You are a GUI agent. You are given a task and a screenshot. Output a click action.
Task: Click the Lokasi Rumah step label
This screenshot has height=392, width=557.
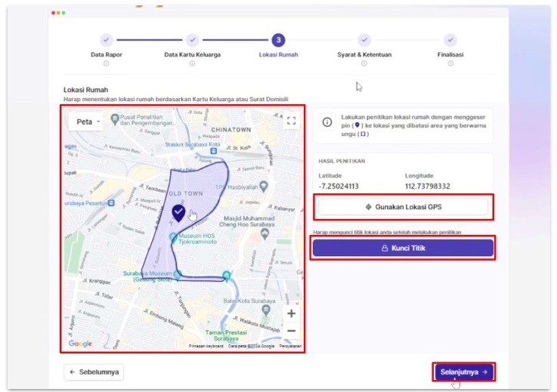point(278,54)
